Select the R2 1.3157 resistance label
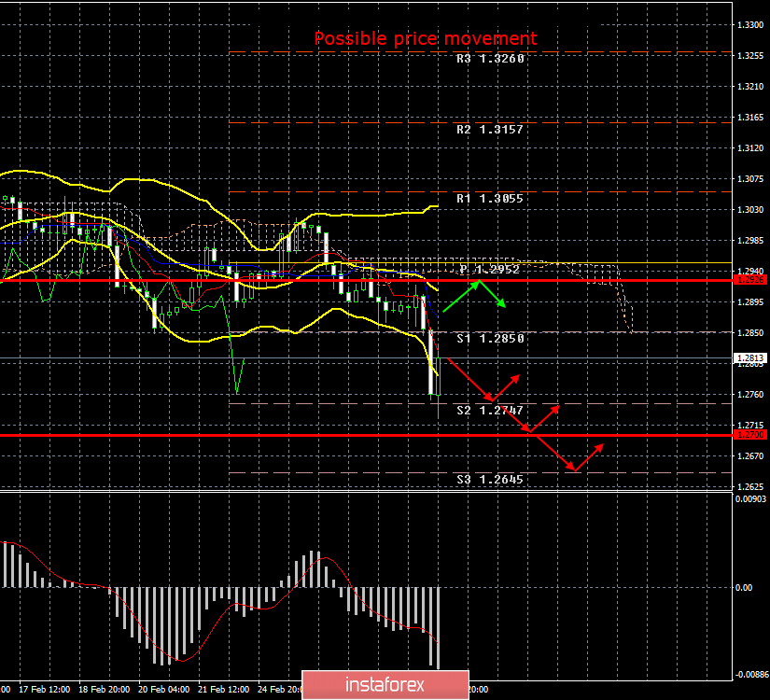 (490, 129)
